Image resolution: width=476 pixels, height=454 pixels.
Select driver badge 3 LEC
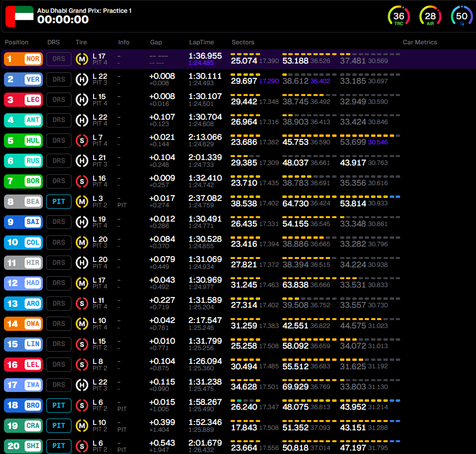23,100
